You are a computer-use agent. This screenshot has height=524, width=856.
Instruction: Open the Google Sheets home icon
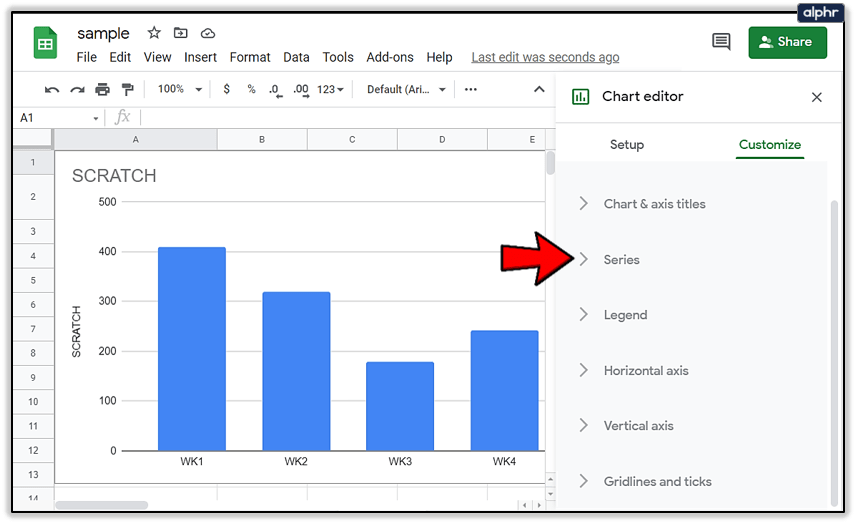pyautogui.click(x=45, y=43)
